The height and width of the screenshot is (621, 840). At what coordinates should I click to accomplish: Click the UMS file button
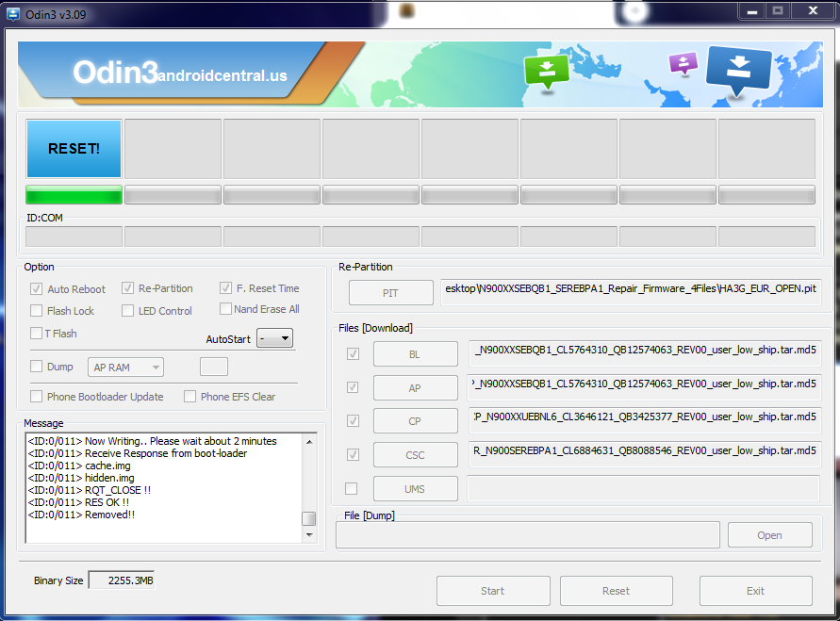coord(415,489)
